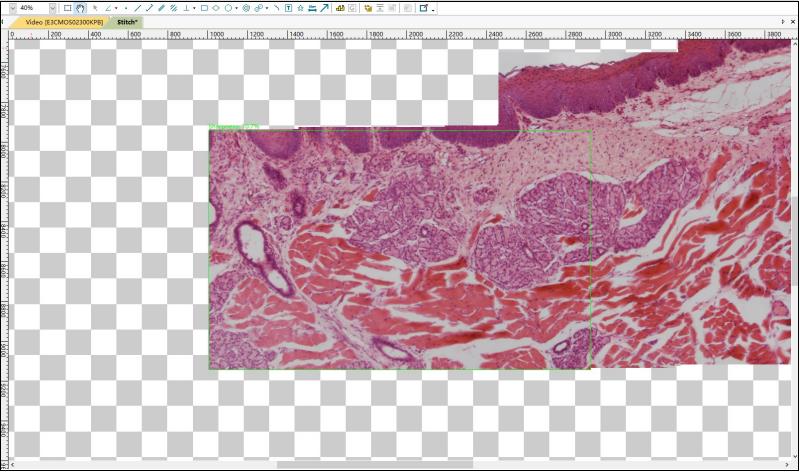The width and height of the screenshot is (800, 473).
Task: Select the hand pan tool
Action: coord(80,7)
